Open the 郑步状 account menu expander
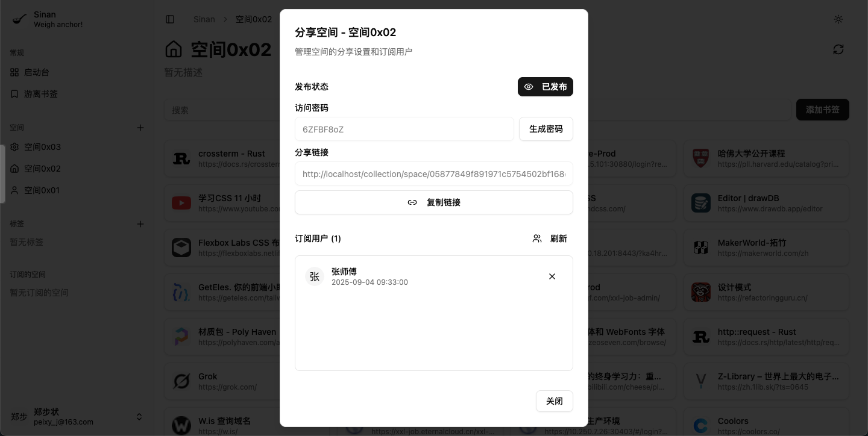The image size is (868, 436). 139,417
